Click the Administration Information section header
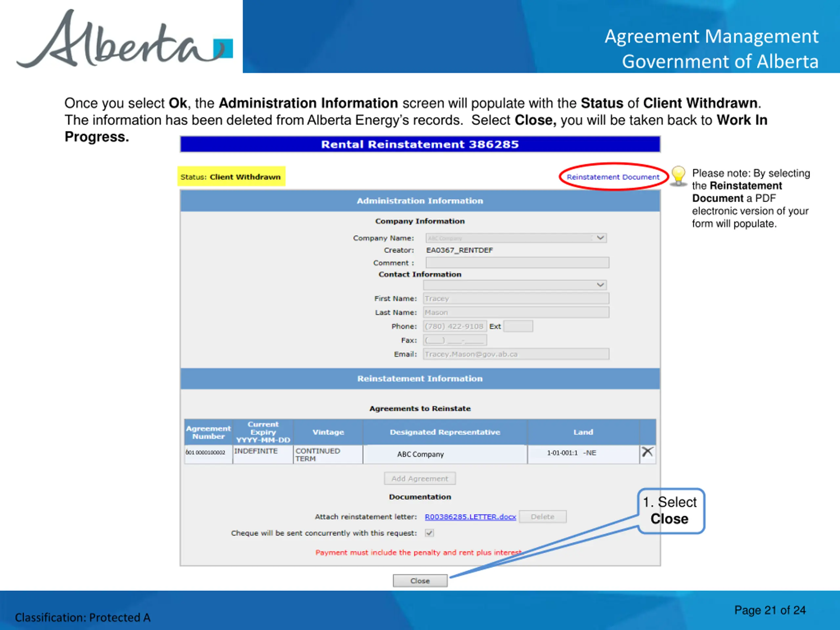840x630 pixels. pyautogui.click(x=420, y=201)
